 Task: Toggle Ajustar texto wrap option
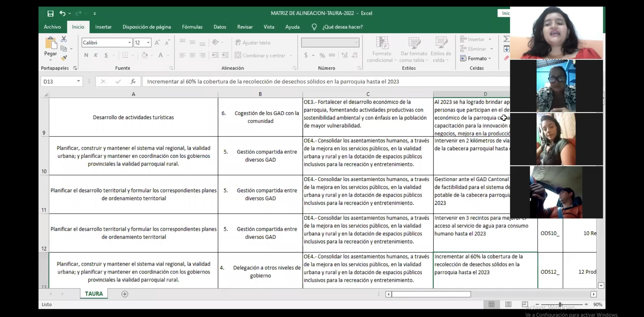coord(253,43)
